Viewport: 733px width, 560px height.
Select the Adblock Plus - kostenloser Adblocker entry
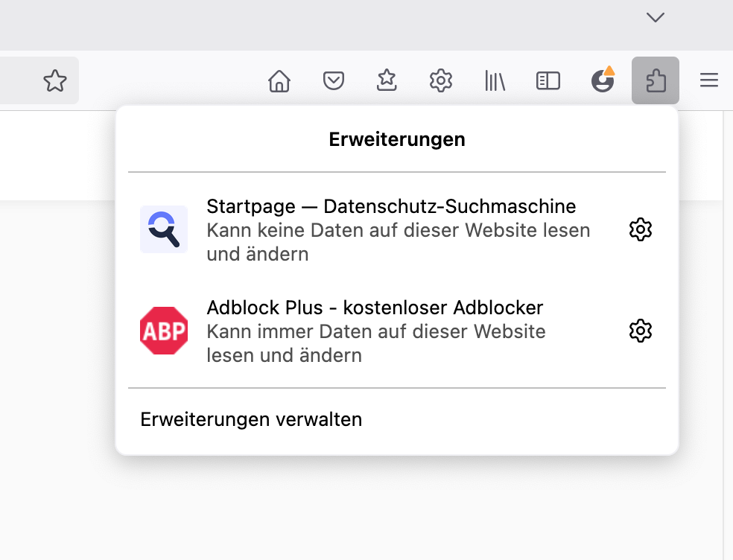tap(375, 308)
